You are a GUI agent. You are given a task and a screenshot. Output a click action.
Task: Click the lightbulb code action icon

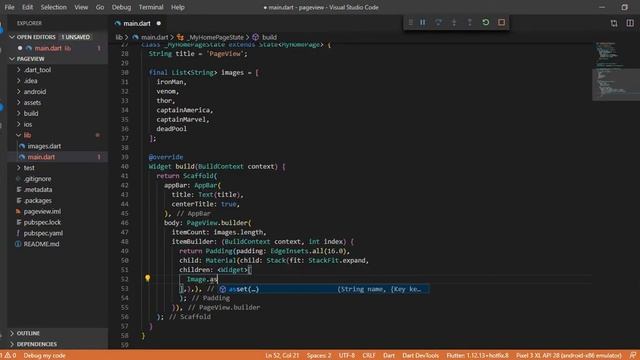tap(147, 278)
